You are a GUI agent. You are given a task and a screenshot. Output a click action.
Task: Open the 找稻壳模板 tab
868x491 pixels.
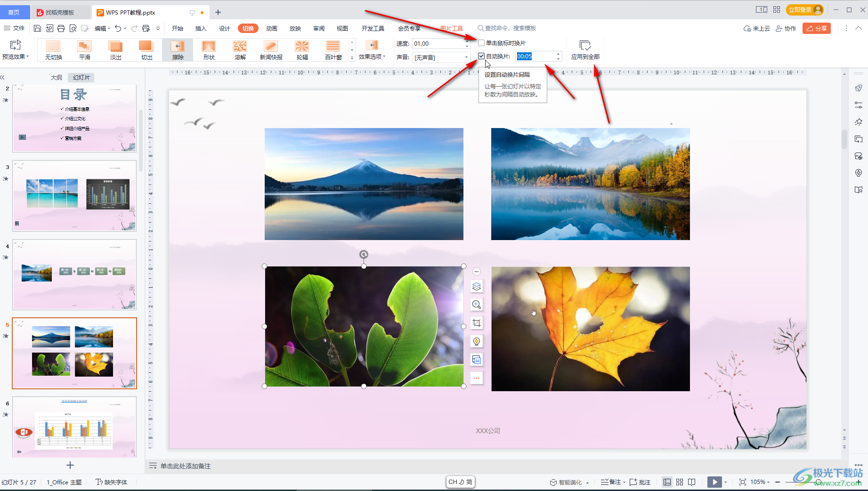[x=60, y=12]
